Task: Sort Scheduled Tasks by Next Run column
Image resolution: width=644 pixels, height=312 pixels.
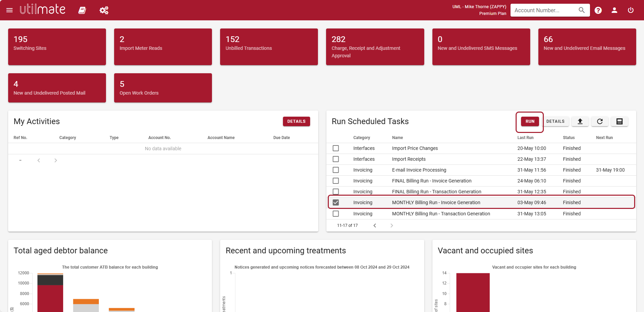Action: pyautogui.click(x=604, y=138)
